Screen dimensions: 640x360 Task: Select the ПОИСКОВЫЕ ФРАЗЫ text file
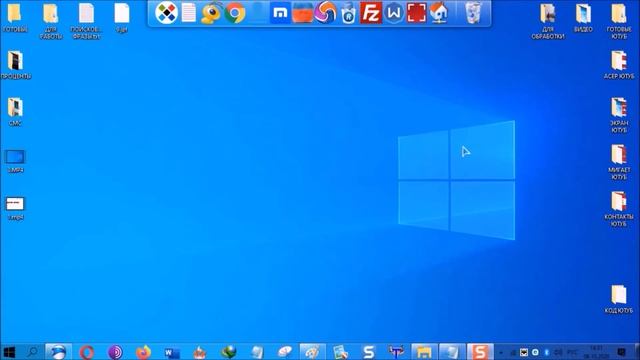(86, 20)
